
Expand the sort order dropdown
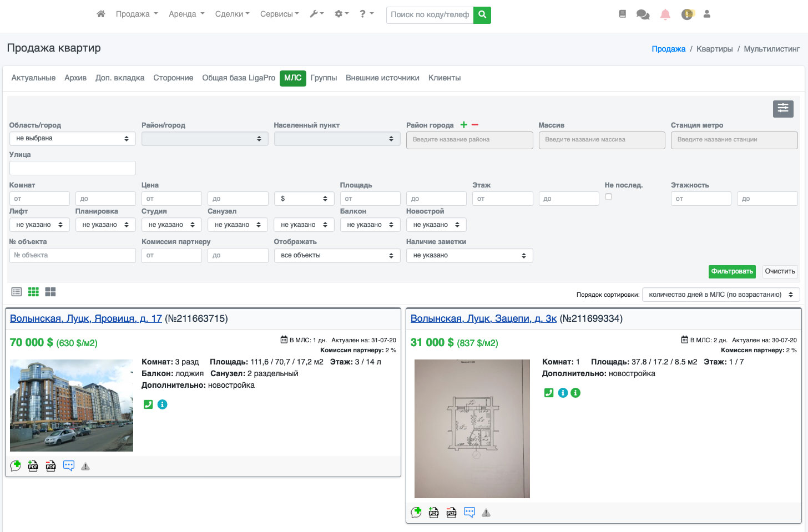721,295
